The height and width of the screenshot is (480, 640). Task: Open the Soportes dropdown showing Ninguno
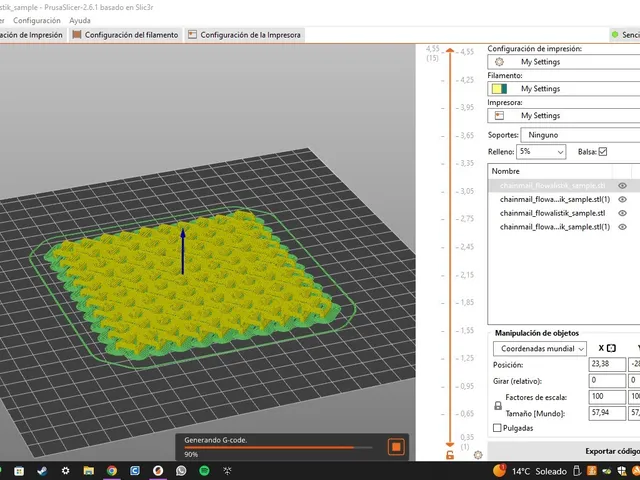(580, 135)
